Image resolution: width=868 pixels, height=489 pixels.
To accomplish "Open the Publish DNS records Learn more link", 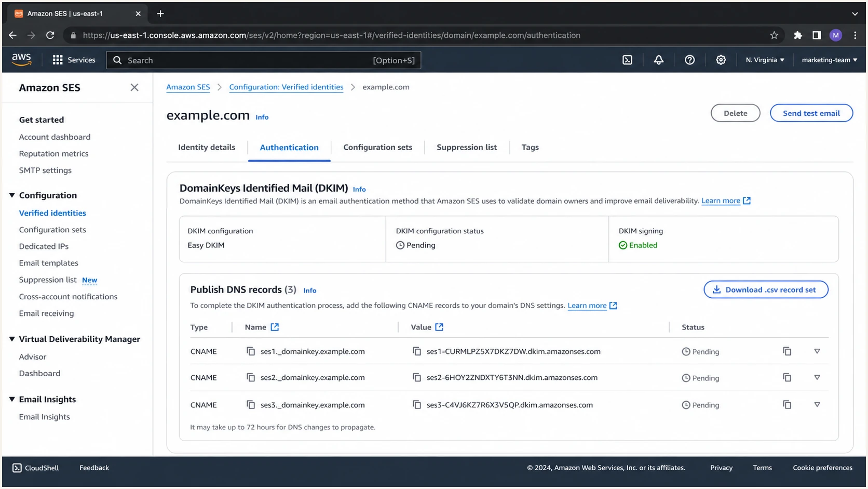I will [x=592, y=305].
